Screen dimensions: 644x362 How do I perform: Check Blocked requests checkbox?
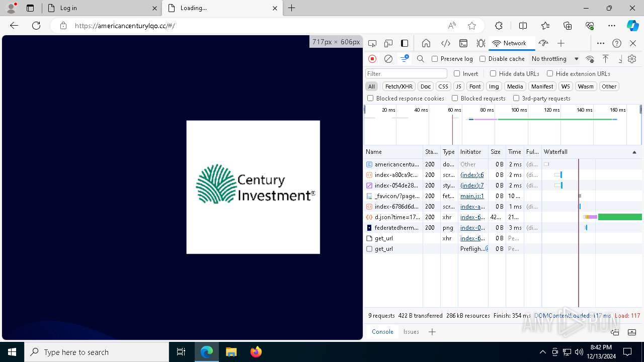point(455,99)
